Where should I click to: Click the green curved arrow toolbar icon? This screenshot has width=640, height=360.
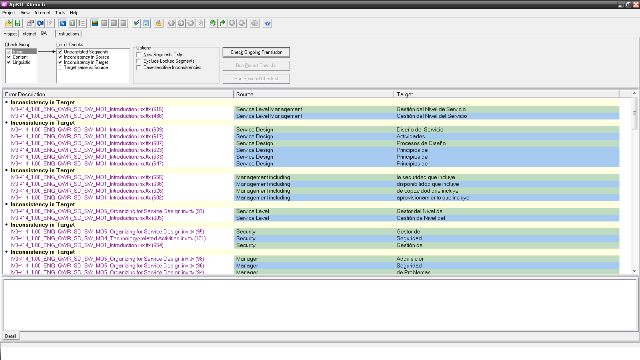click(x=222, y=23)
